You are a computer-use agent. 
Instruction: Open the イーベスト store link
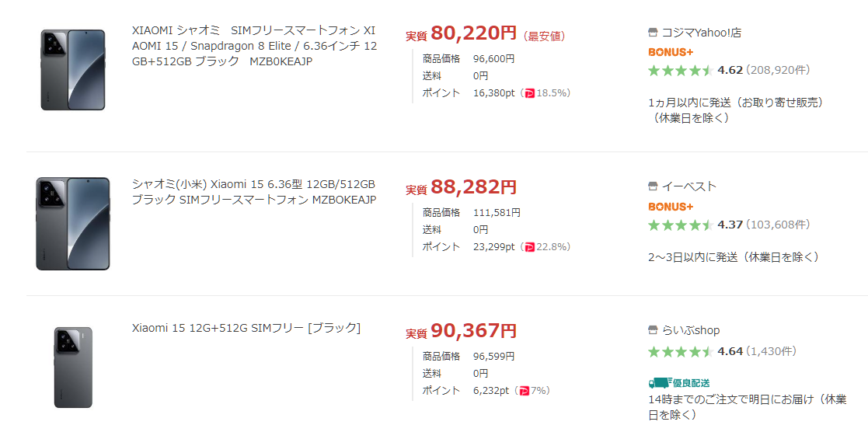(x=688, y=186)
